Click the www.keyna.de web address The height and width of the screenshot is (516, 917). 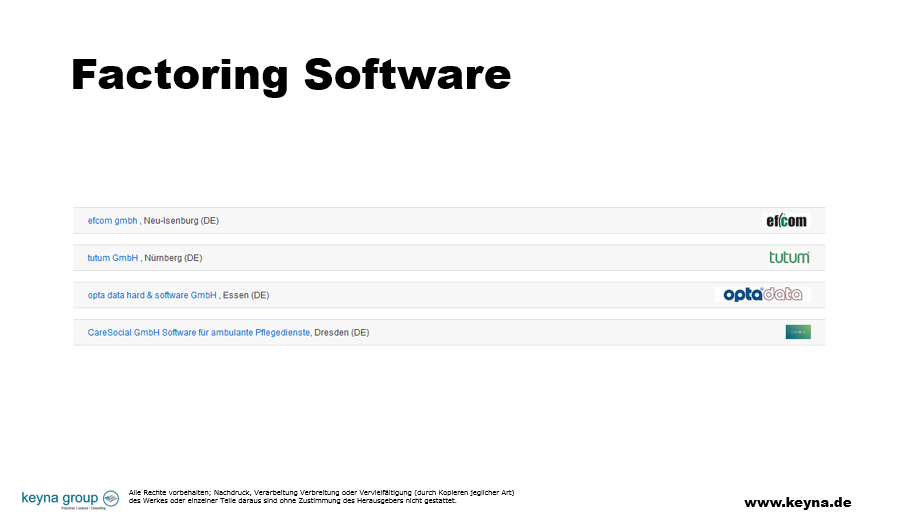[x=798, y=503]
